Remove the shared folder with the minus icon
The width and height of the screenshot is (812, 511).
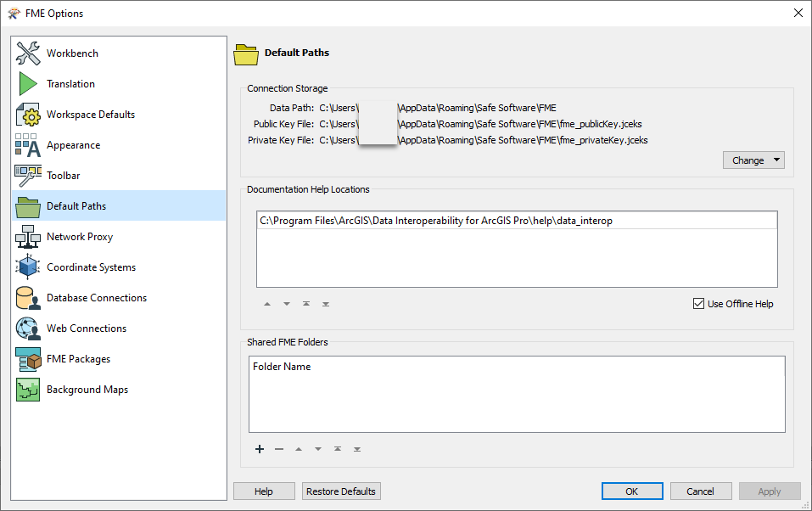point(279,449)
